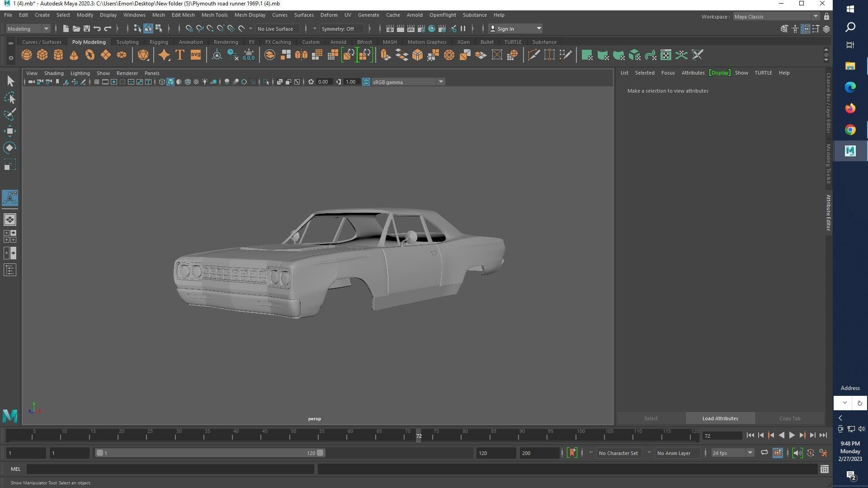
Task: Select the arrow Select tool
Action: pos(10,81)
